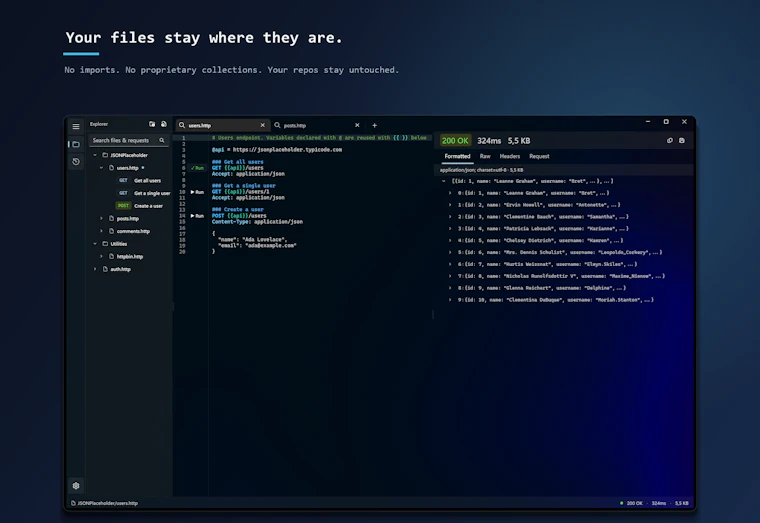Select httpbin.http in the file tree

129,256
